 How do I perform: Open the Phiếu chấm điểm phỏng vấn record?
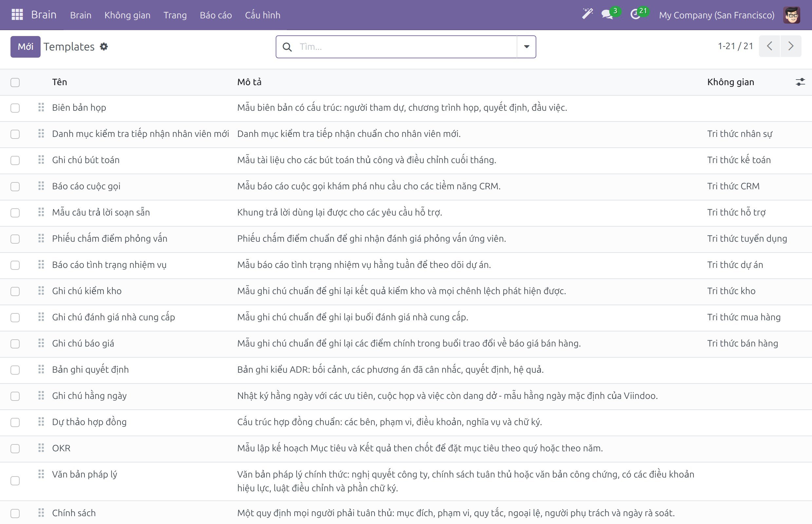[x=110, y=238]
